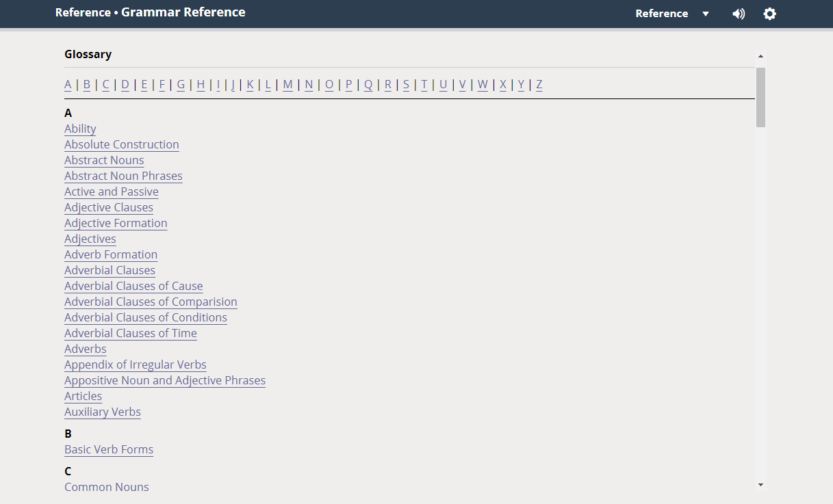Click the speaker audio icon in header

[x=739, y=14]
